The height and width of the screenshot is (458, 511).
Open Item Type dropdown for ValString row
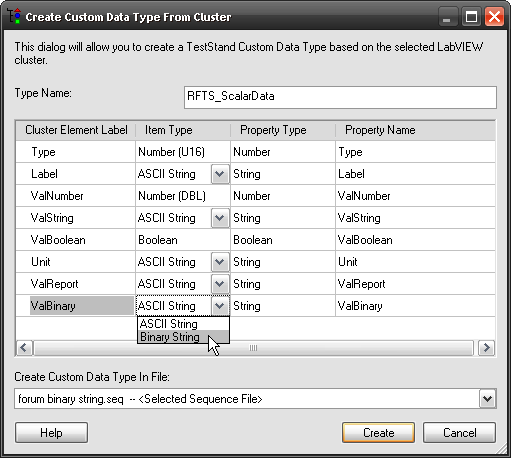220,218
